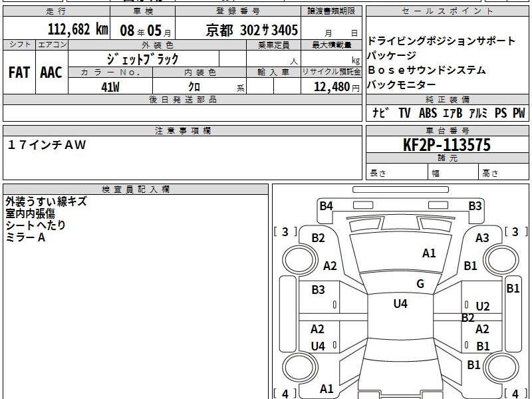Click the 注意事項欄 header
532x399 pixels.
tap(182, 130)
